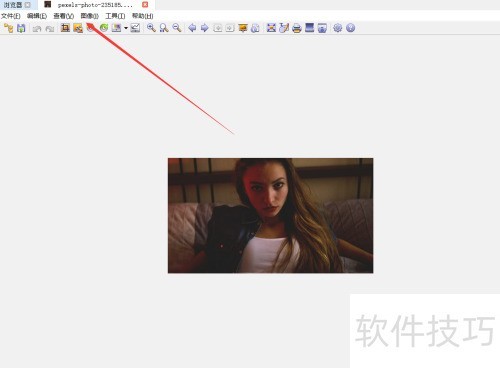Click the zoom in magnifier icon
500x368 pixels.
point(151,28)
